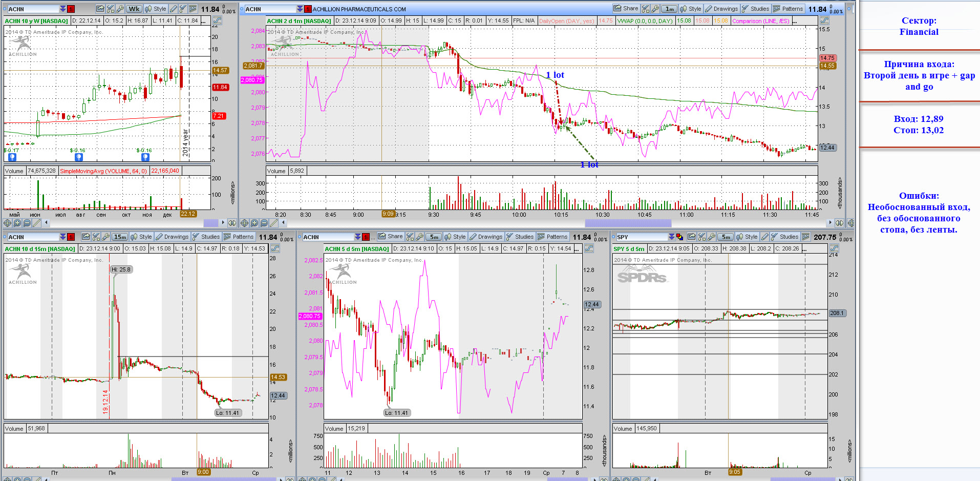Click ACHN symbol field in weekly chart

point(33,9)
